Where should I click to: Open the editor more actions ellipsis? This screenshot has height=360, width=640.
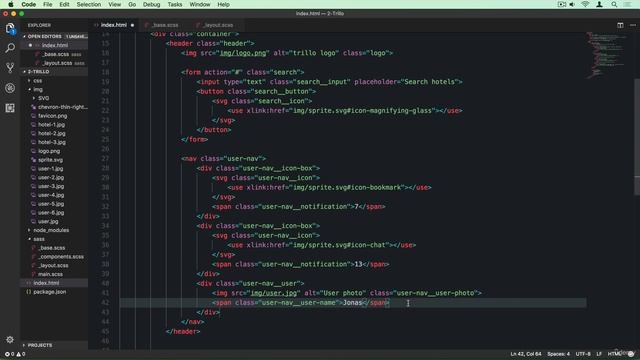pyautogui.click(x=633, y=25)
